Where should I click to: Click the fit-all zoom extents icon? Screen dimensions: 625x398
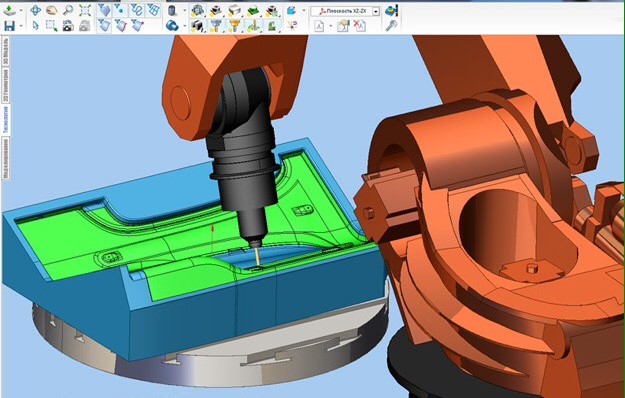point(85,10)
